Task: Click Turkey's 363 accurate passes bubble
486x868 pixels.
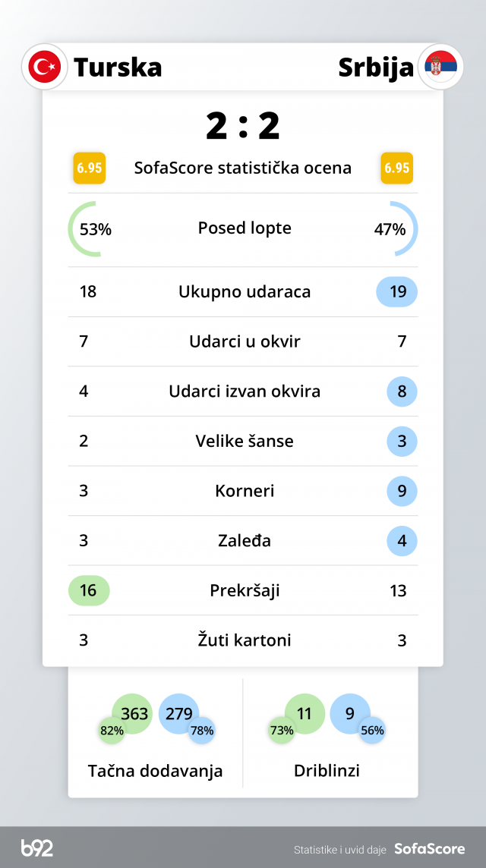Action: point(134,713)
